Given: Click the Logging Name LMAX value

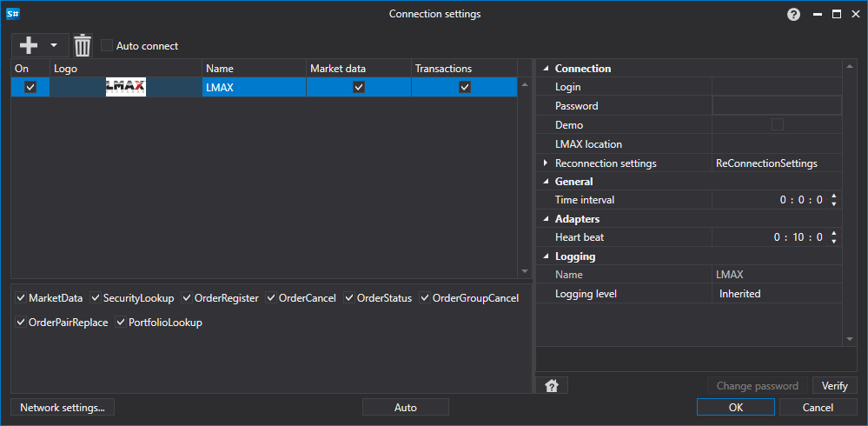Looking at the screenshot, I should click(729, 274).
